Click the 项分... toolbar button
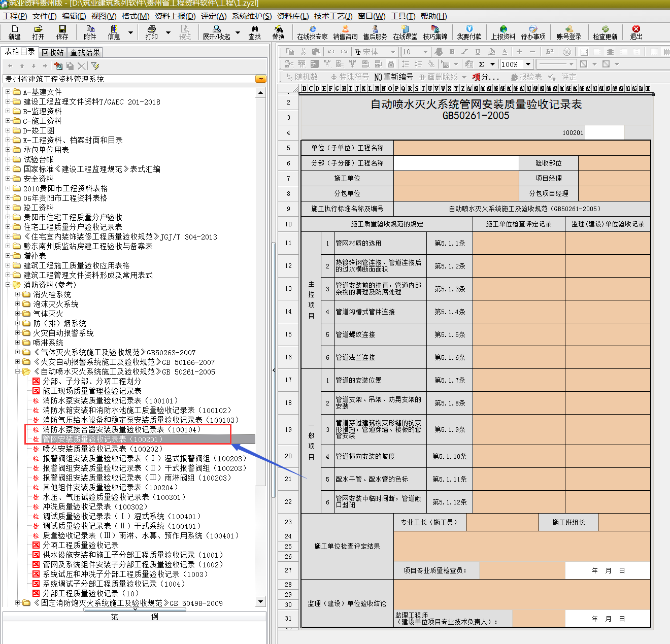670x644 pixels. click(x=486, y=77)
